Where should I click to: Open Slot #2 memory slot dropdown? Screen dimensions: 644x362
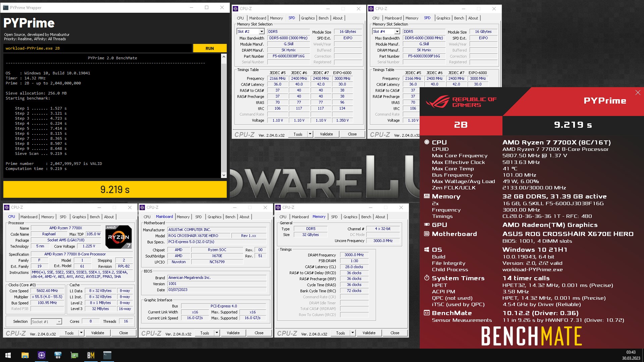tap(262, 32)
